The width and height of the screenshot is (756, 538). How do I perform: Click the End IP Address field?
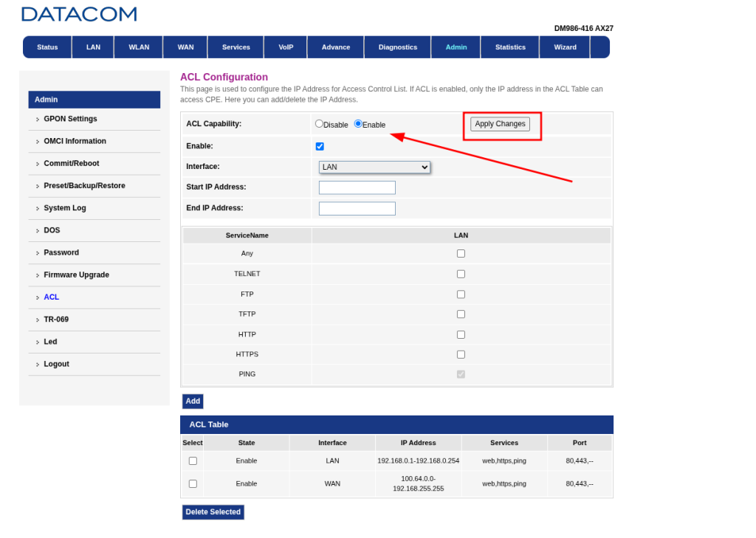coord(357,208)
